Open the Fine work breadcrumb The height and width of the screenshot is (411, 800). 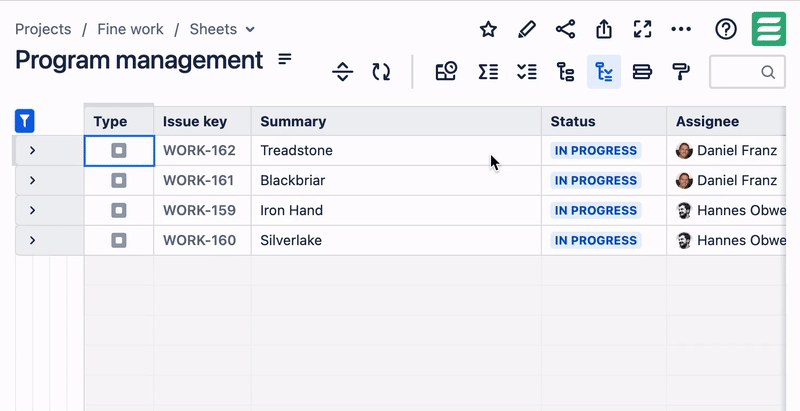(x=131, y=29)
